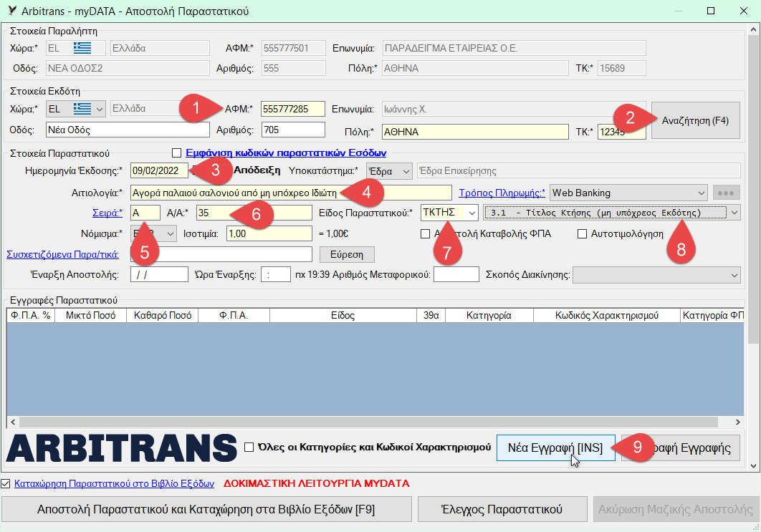Click 39α column header
The image size is (761, 532).
pyautogui.click(x=431, y=316)
